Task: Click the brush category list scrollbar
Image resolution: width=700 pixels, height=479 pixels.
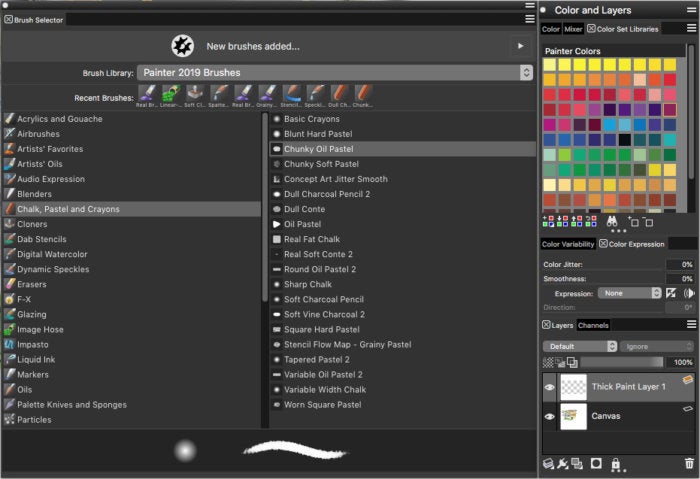Action: tap(265, 207)
